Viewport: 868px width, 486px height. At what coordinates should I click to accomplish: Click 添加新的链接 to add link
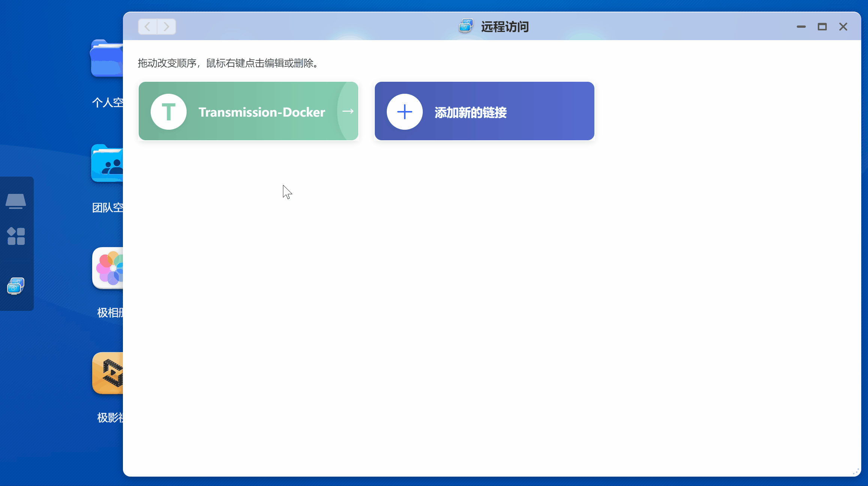(x=470, y=112)
